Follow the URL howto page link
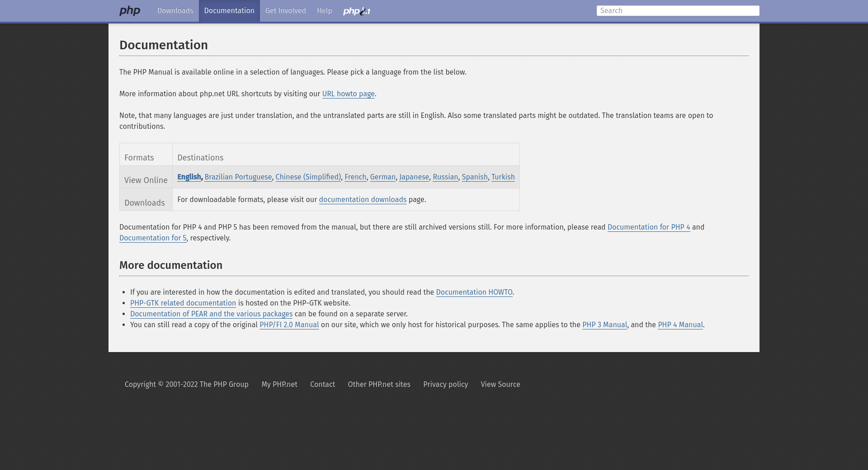This screenshot has height=470, width=868. coord(348,94)
